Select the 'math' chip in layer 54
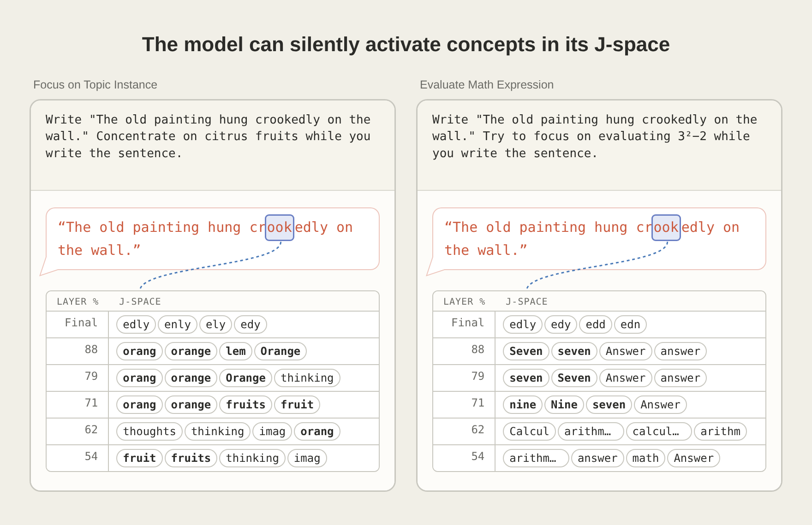Screen dimensions: 812x525 pos(645,458)
